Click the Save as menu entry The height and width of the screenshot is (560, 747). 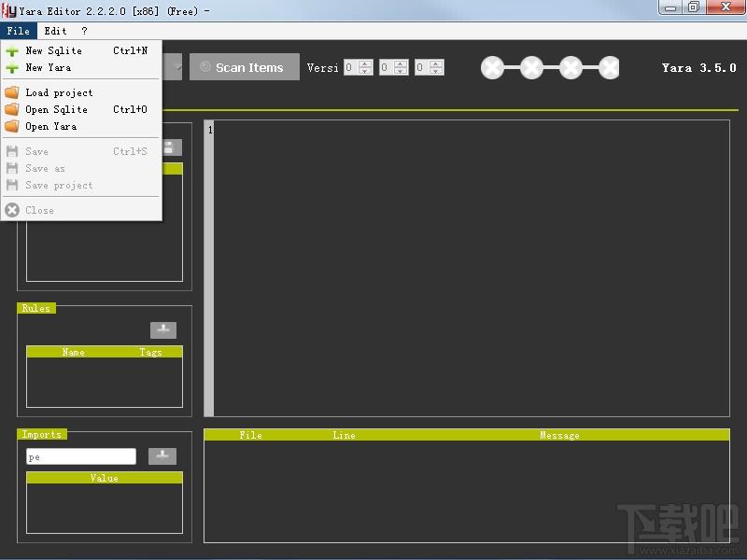pos(81,168)
